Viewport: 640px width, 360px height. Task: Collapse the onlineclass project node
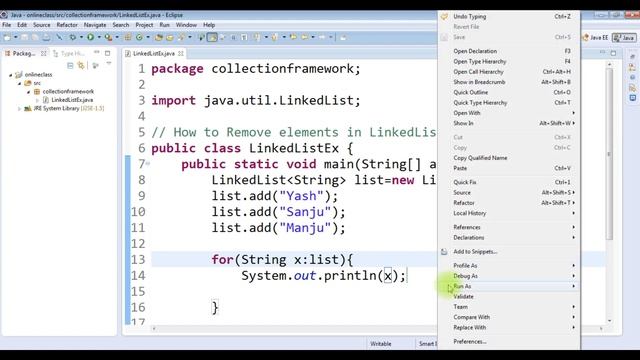(11, 75)
